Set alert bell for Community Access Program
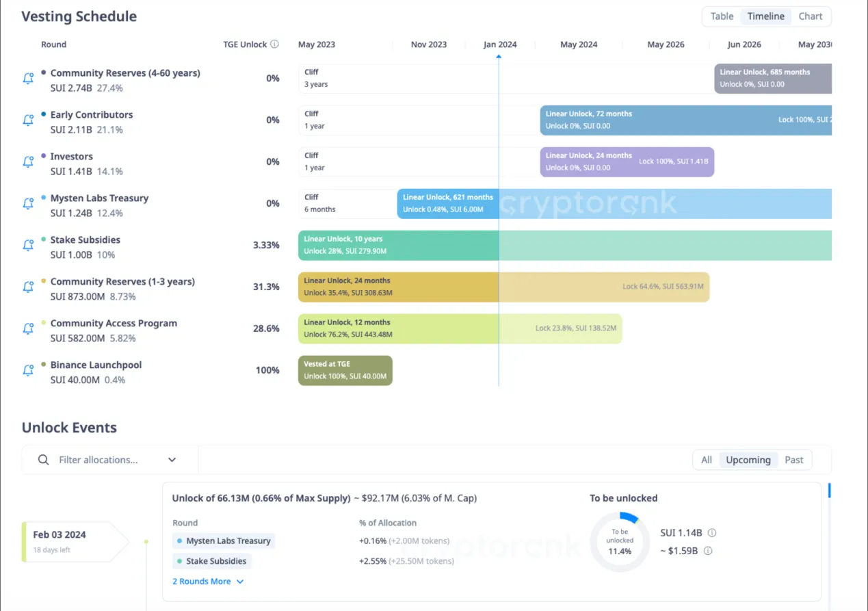This screenshot has height=611, width=868. [x=28, y=329]
